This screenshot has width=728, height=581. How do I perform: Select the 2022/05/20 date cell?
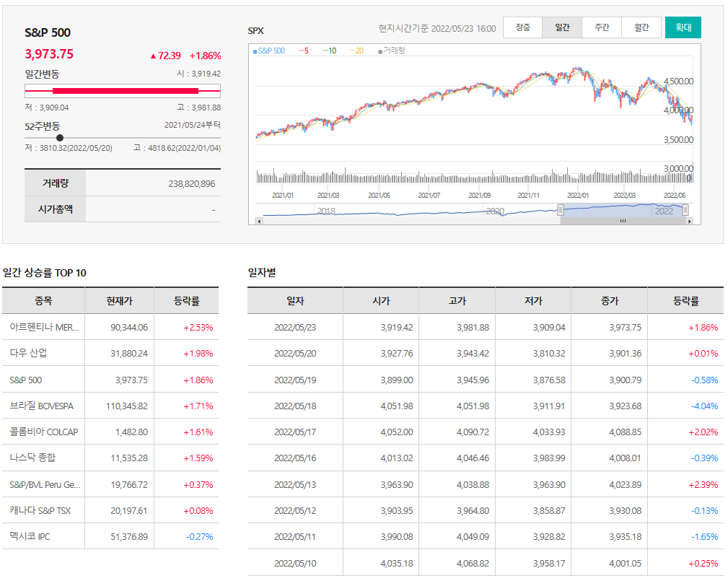point(295,353)
